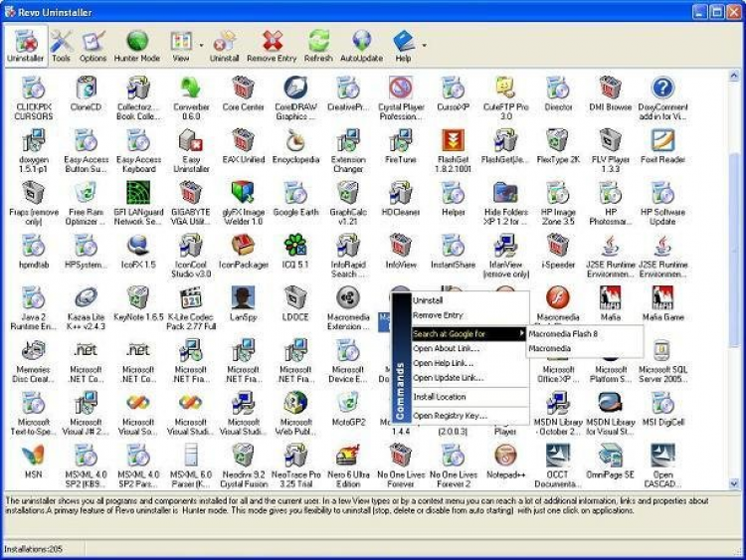Select Open About Link menu item
The height and width of the screenshot is (560, 746).
point(470,349)
